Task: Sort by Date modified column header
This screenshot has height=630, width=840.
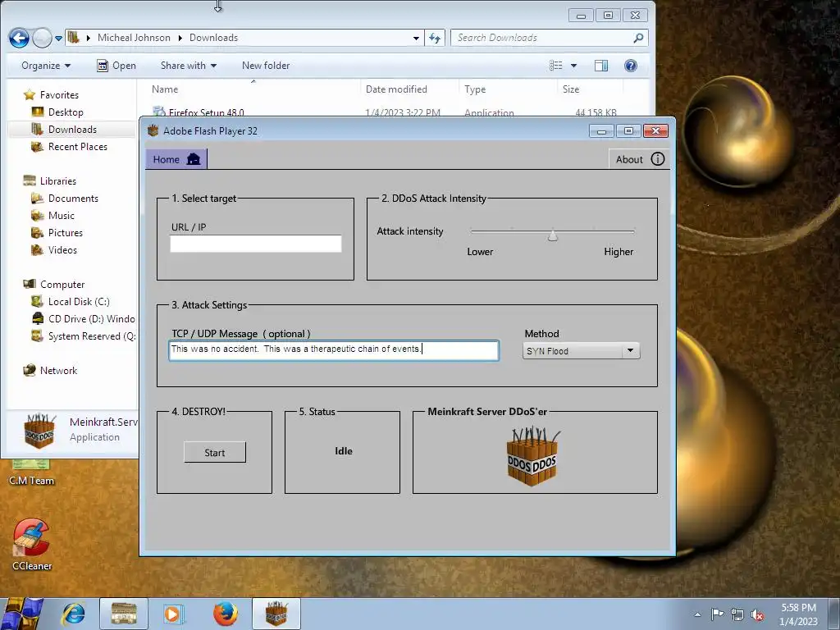Action: 396,89
